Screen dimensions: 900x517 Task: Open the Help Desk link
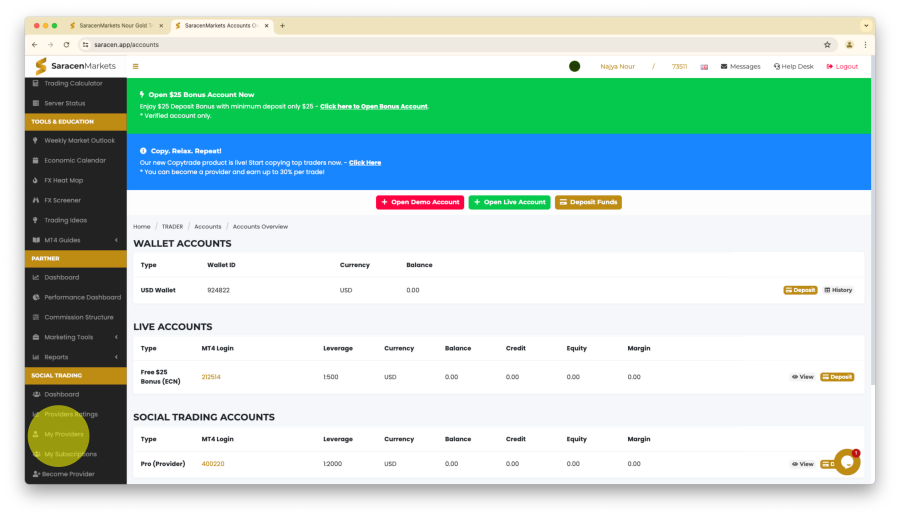pyautogui.click(x=793, y=67)
